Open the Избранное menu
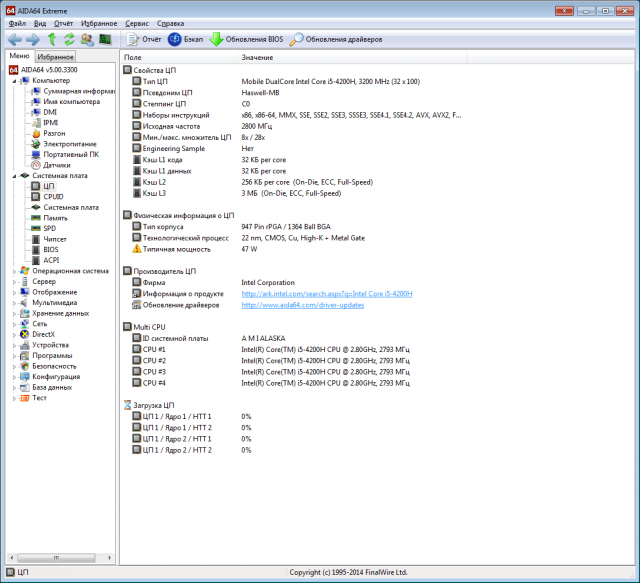Image resolution: width=640 pixels, height=583 pixels. (99, 24)
